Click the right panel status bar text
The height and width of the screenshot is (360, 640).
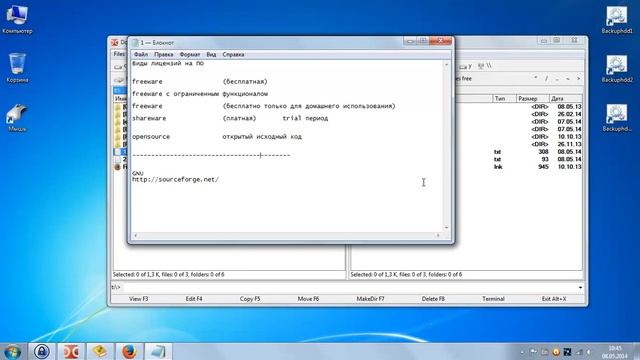(406, 275)
